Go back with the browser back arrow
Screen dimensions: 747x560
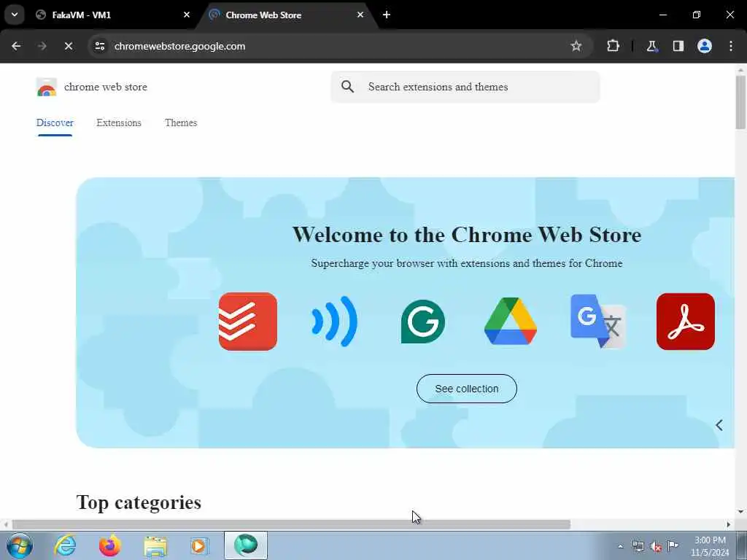(x=16, y=46)
